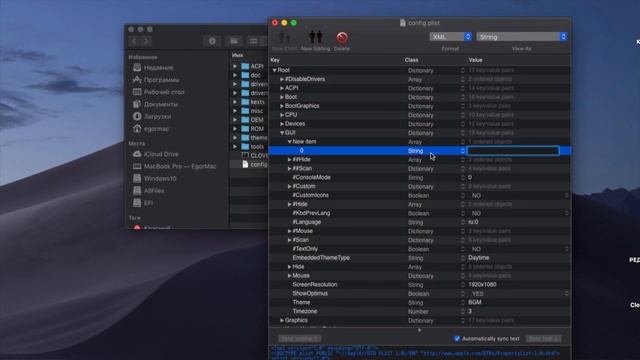The width and height of the screenshot is (640, 360).
Task: Open the String View As dropdown
Action: tap(522, 37)
